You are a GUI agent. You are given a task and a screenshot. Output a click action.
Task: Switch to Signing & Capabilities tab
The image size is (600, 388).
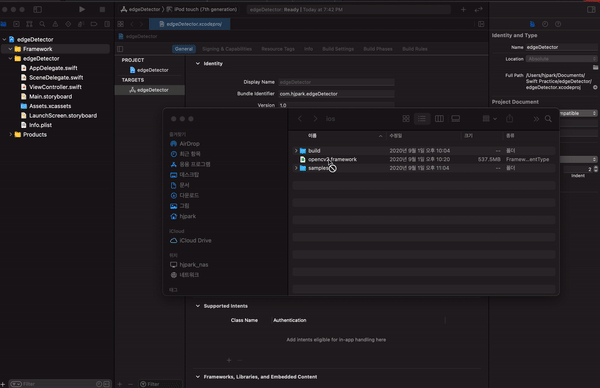click(227, 49)
